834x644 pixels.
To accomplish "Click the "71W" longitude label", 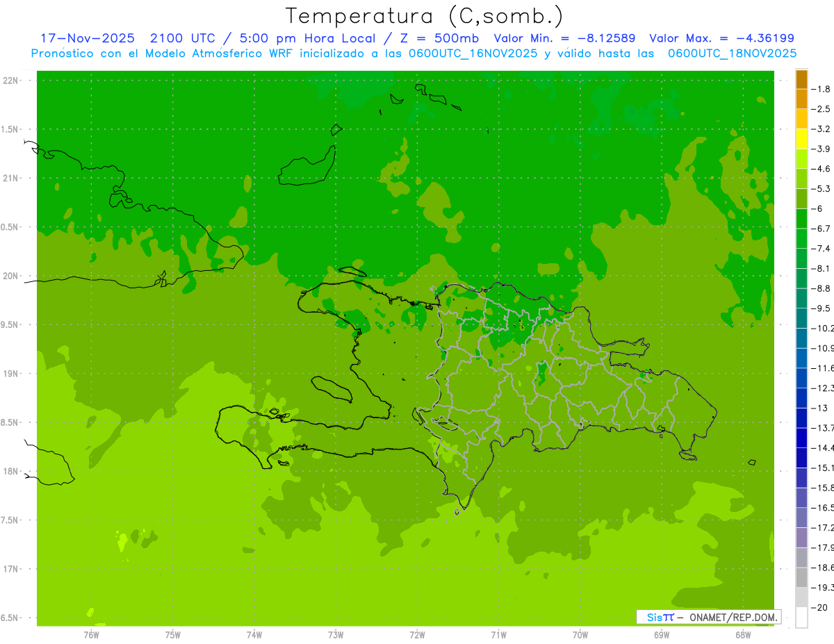I will coord(498,635).
